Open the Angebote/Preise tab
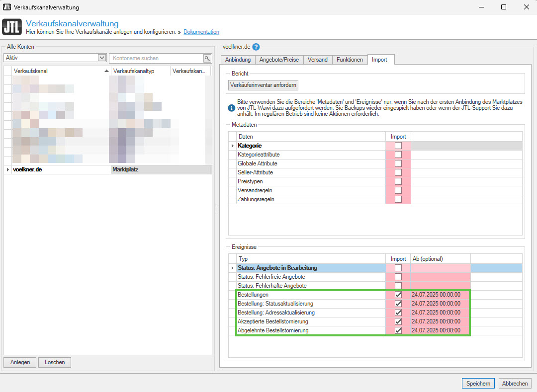This screenshot has height=392, width=537. pyautogui.click(x=279, y=60)
